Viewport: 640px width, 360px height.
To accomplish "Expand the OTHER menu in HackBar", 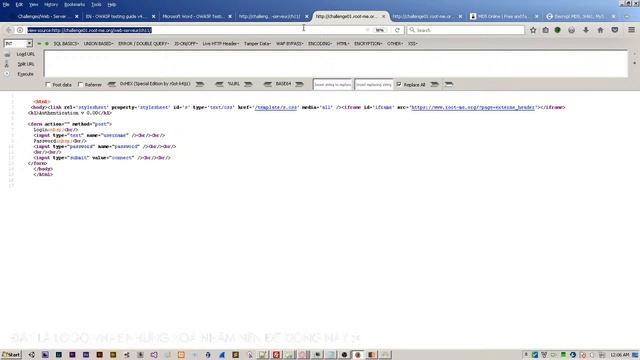I will pyautogui.click(x=395, y=43).
